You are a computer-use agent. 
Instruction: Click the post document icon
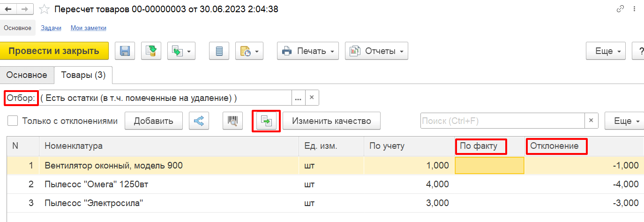(x=151, y=51)
